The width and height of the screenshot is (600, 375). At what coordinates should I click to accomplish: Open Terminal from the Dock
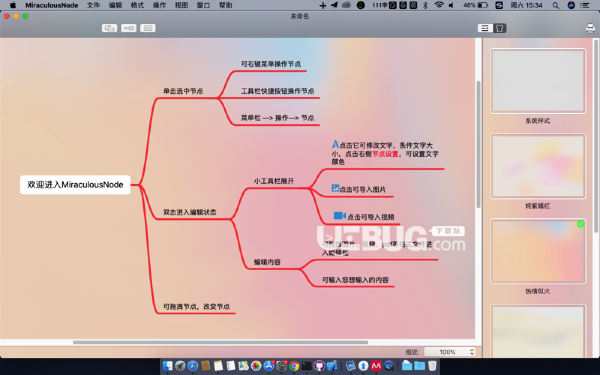click(307, 366)
